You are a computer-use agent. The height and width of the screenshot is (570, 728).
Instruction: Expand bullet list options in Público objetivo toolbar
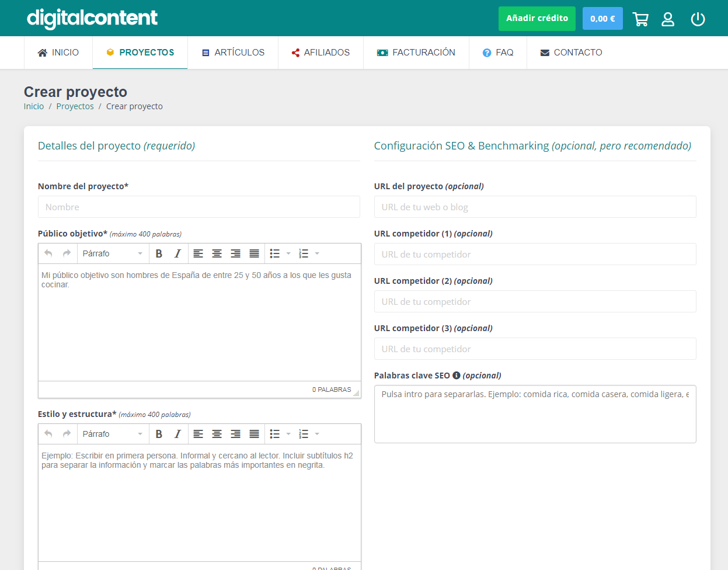point(288,253)
